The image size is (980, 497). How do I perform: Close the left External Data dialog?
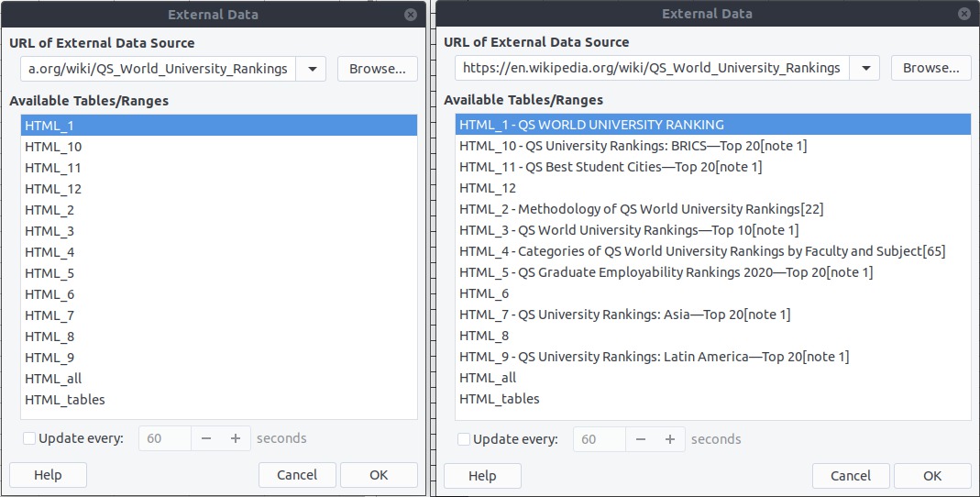pos(411,15)
